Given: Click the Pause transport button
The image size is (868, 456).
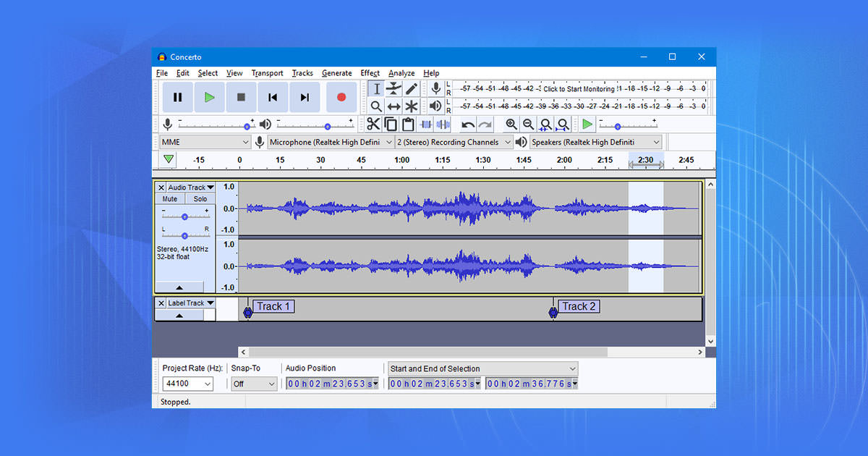Looking at the screenshot, I should [177, 97].
